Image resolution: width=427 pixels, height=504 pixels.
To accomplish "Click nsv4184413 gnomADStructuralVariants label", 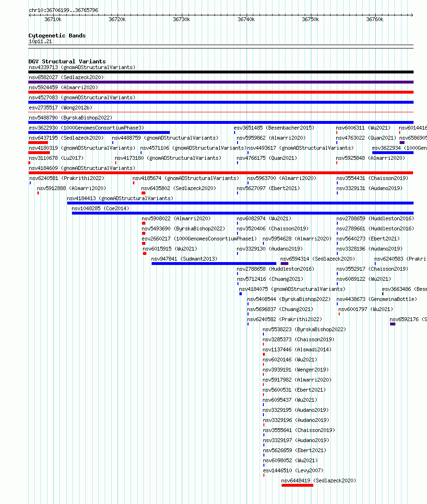I will click(x=120, y=198).
